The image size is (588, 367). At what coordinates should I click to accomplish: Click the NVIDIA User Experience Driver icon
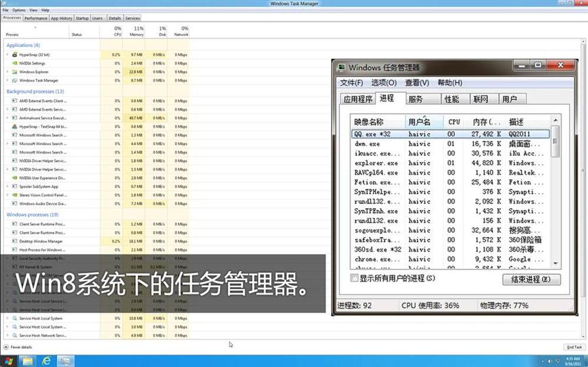click(x=15, y=178)
